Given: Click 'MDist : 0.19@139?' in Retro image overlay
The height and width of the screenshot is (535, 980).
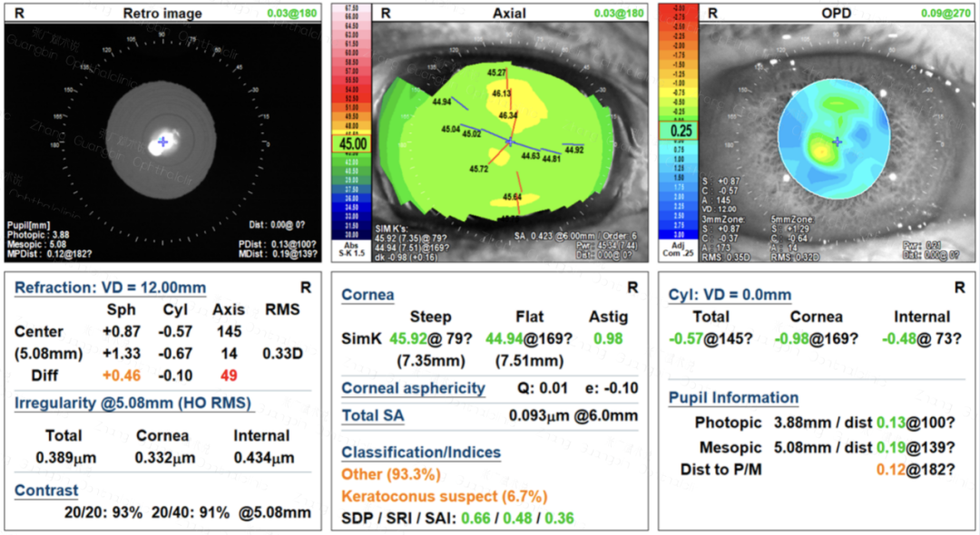Looking at the screenshot, I should (278, 254).
